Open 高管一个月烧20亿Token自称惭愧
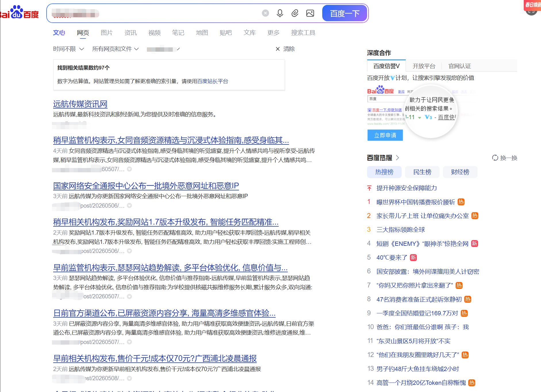This screenshot has height=392, width=541. (x=421, y=383)
